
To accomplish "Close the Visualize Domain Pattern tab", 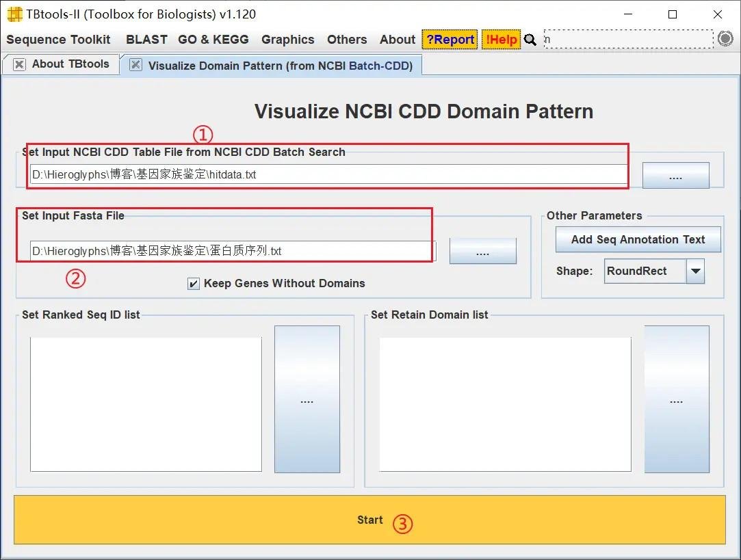I will pyautogui.click(x=135, y=65).
